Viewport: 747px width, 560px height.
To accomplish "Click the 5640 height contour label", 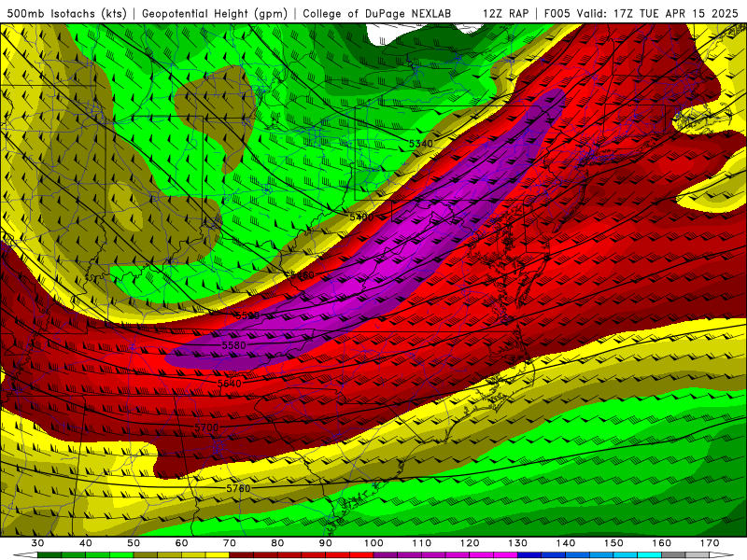I will (229, 384).
